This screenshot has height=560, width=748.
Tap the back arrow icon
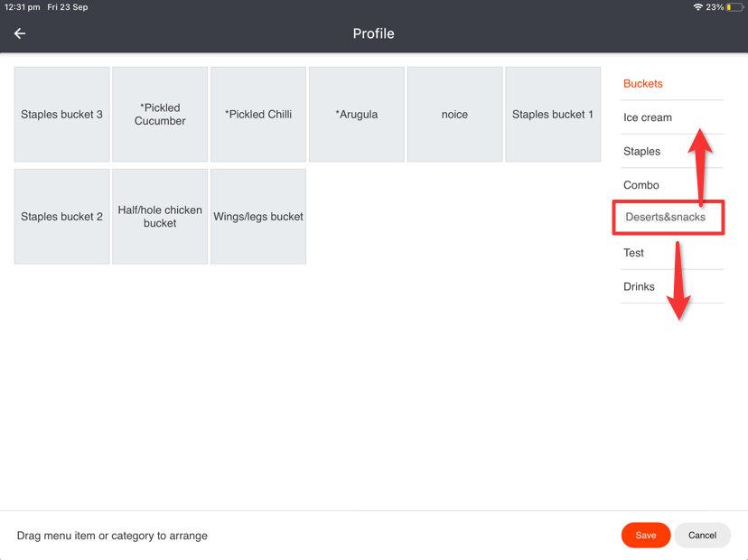[20, 33]
